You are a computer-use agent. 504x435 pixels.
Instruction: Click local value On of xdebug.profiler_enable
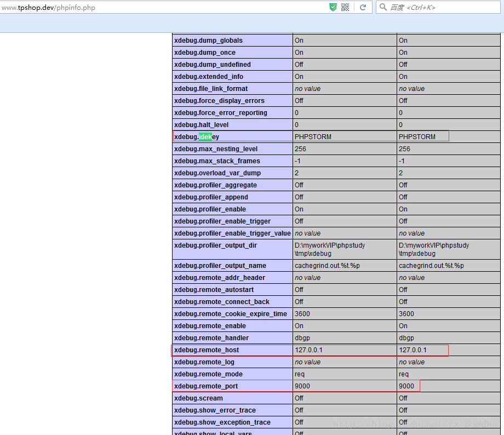299,209
